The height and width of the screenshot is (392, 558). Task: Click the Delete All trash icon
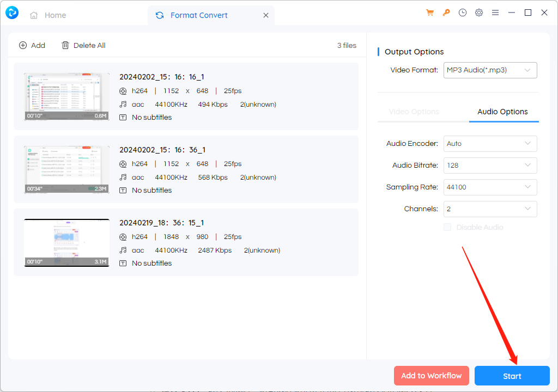tap(65, 45)
